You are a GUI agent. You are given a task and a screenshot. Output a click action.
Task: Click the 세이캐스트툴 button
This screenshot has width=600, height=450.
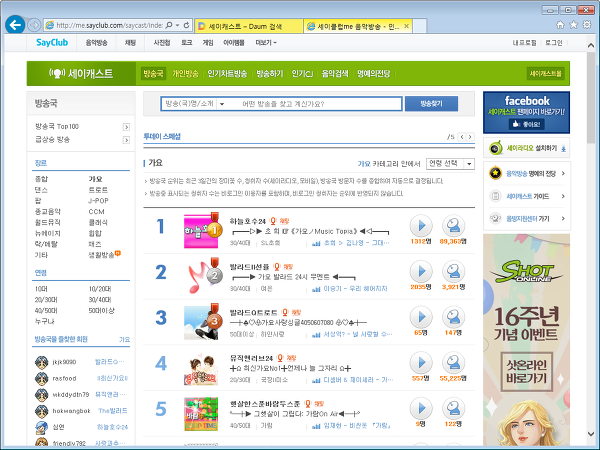(x=545, y=73)
